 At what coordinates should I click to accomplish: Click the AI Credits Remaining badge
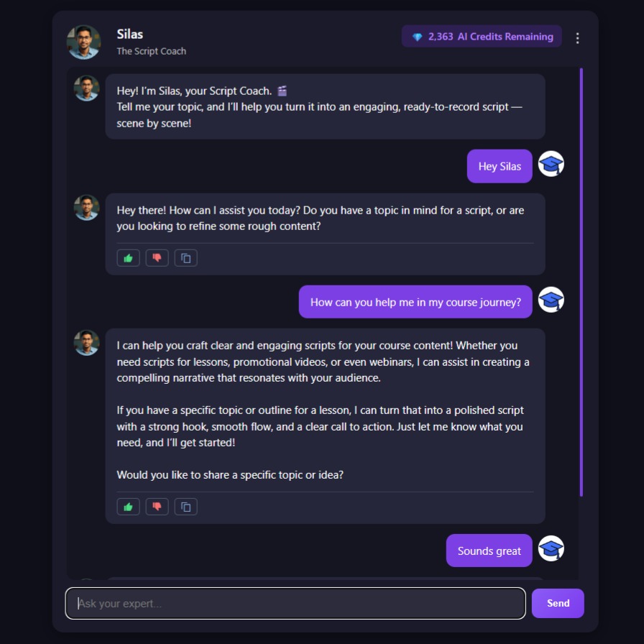[x=482, y=37]
